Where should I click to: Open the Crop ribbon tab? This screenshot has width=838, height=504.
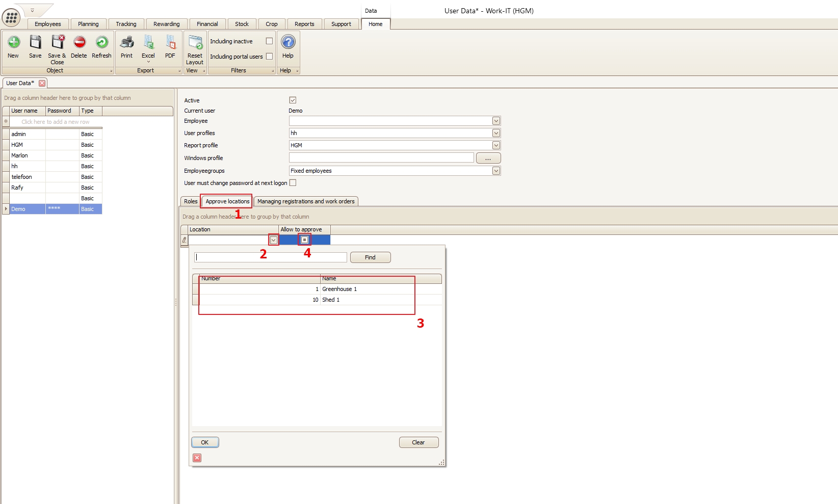(272, 24)
